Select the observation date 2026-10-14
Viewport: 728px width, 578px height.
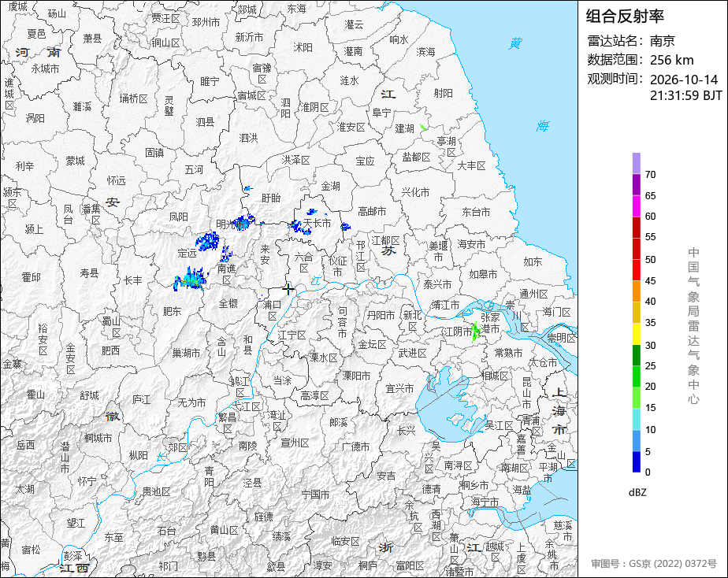684,80
